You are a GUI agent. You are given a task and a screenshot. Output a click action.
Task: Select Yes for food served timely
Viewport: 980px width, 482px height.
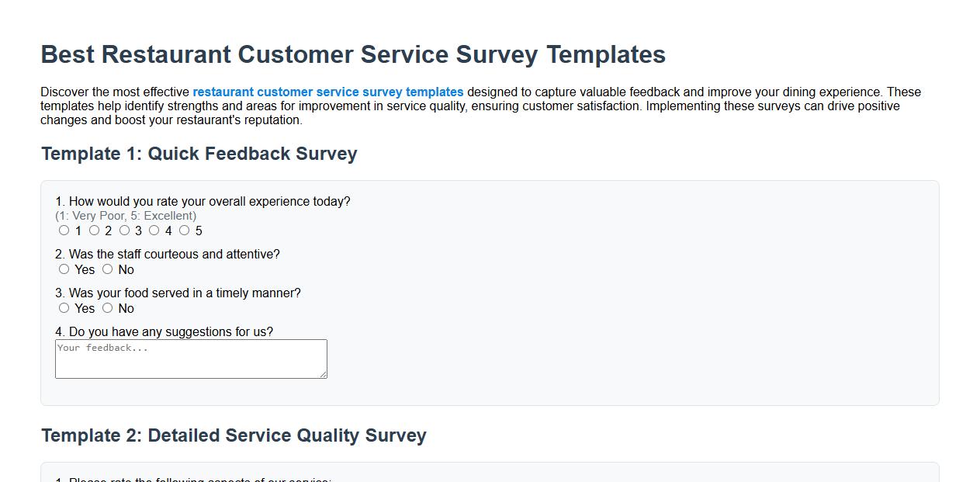pos(64,308)
